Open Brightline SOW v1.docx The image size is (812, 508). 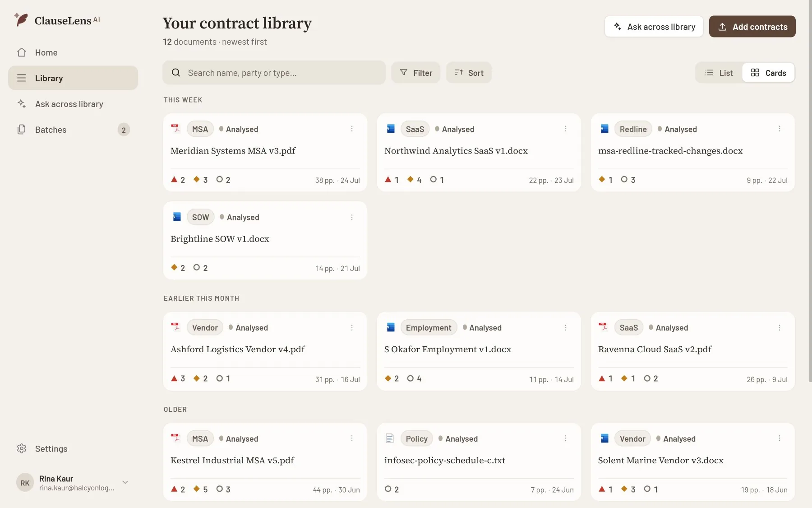[220, 239]
